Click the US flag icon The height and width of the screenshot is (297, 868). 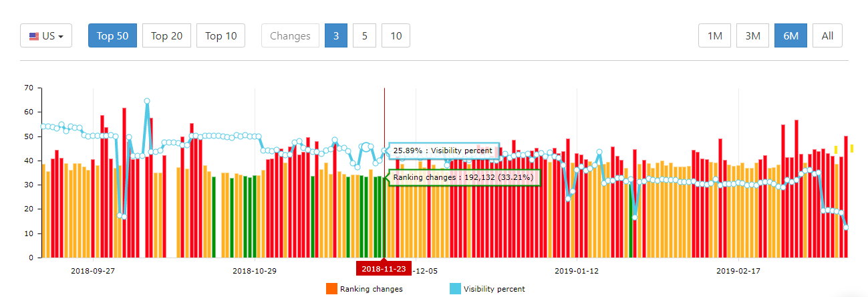click(x=34, y=36)
